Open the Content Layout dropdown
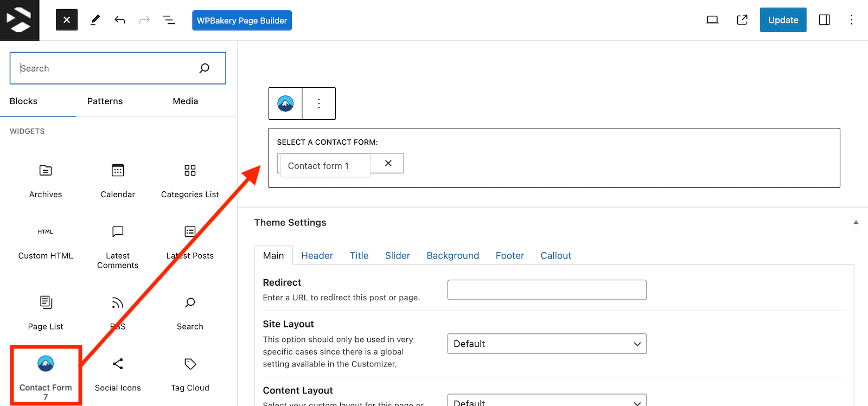The image size is (868, 406). pos(547,401)
